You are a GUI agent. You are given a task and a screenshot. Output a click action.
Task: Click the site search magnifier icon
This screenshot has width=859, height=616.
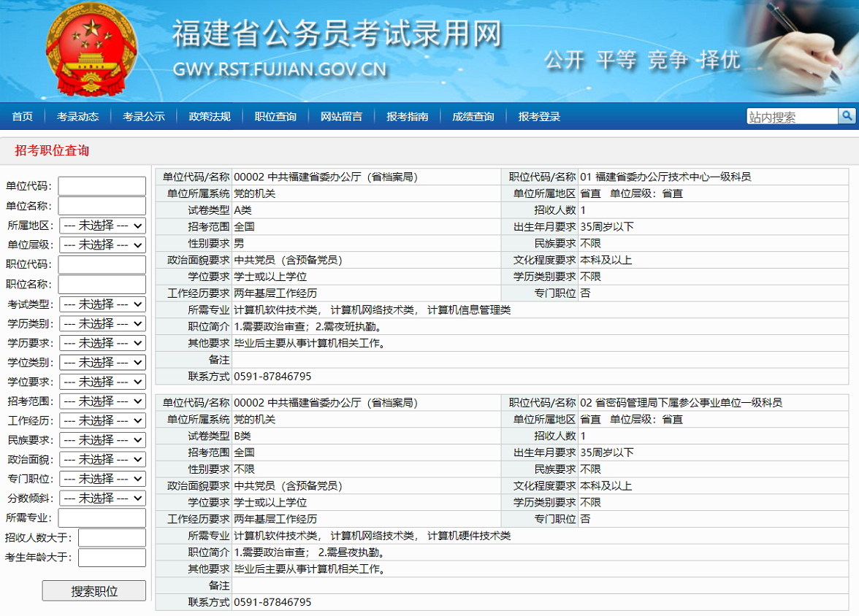click(847, 116)
